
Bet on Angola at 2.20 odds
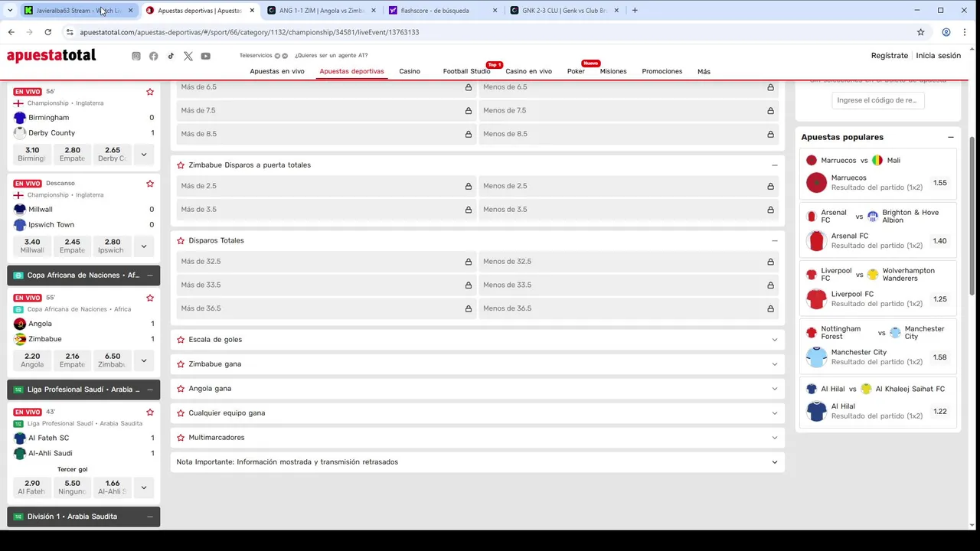(32, 360)
